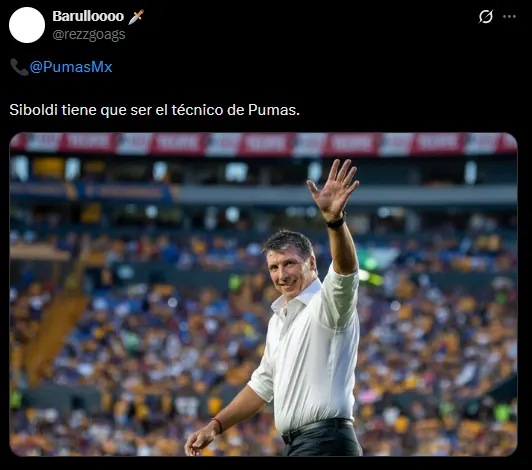Open the @rezzgoags handle link
Image resolution: width=532 pixels, height=470 pixels.
point(89,35)
